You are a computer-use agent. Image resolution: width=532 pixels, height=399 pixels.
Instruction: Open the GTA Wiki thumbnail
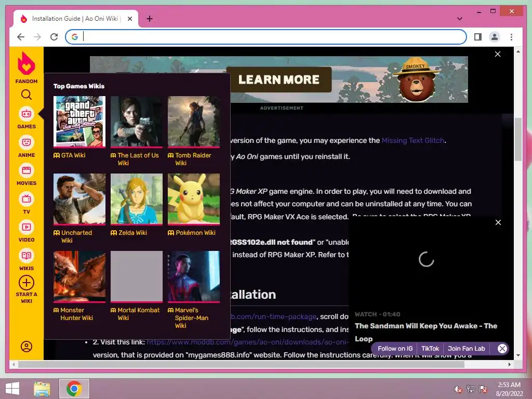[x=79, y=122]
